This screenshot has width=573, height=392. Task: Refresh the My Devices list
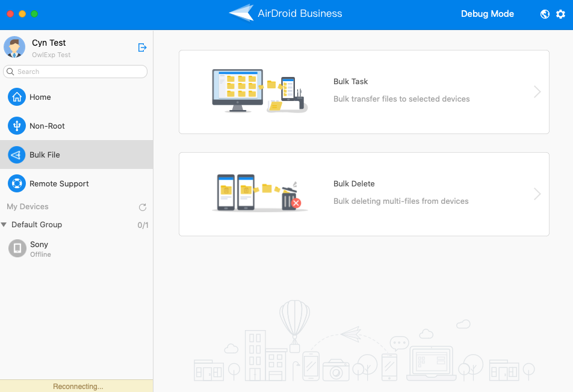[x=143, y=207]
